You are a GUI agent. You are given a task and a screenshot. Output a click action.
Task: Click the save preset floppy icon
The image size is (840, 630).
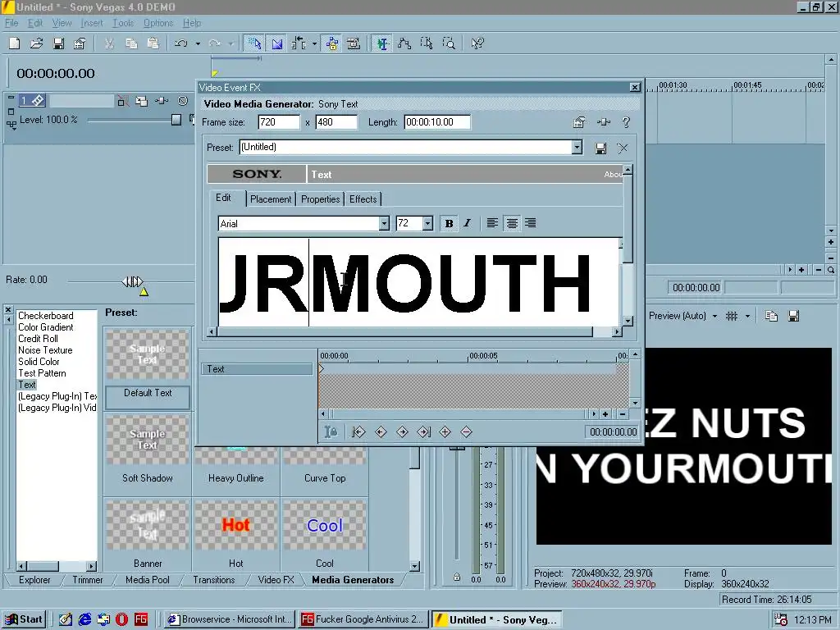(x=601, y=148)
